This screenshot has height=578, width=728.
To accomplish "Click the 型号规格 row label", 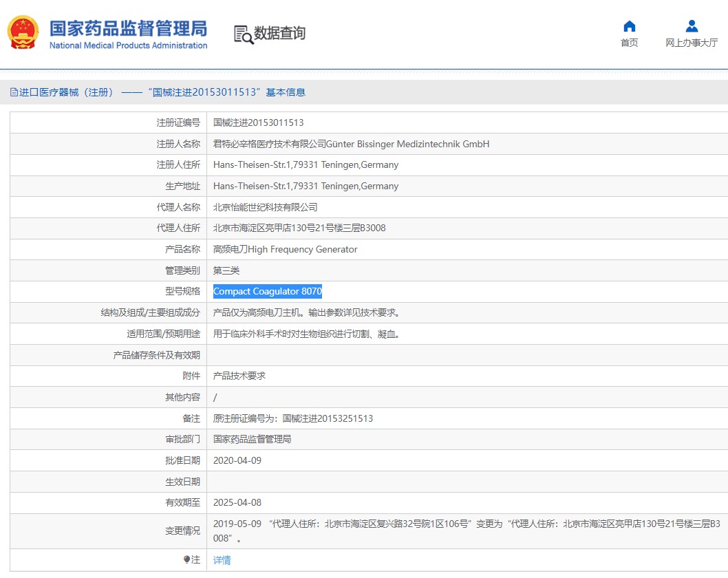I will (182, 291).
